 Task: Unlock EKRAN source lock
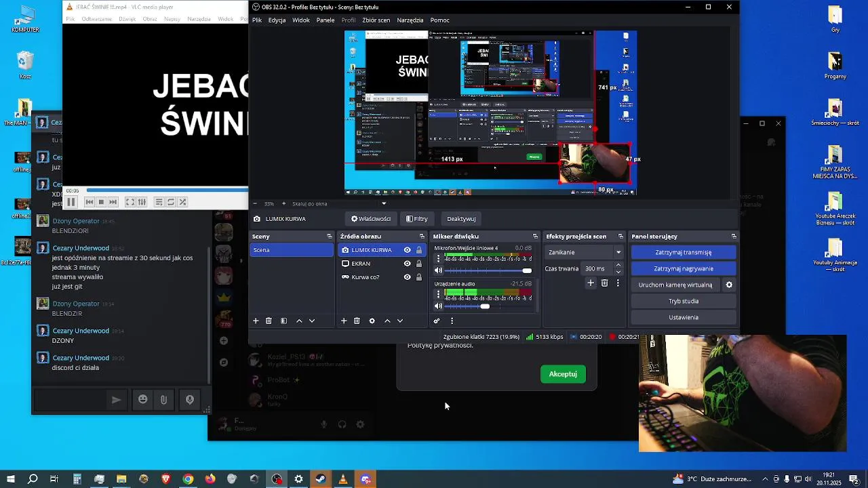[x=419, y=264]
